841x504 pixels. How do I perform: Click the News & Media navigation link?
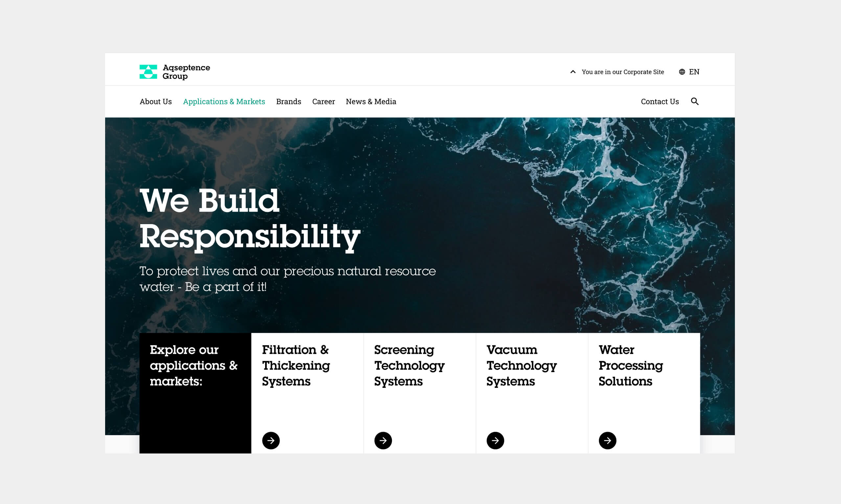click(371, 101)
